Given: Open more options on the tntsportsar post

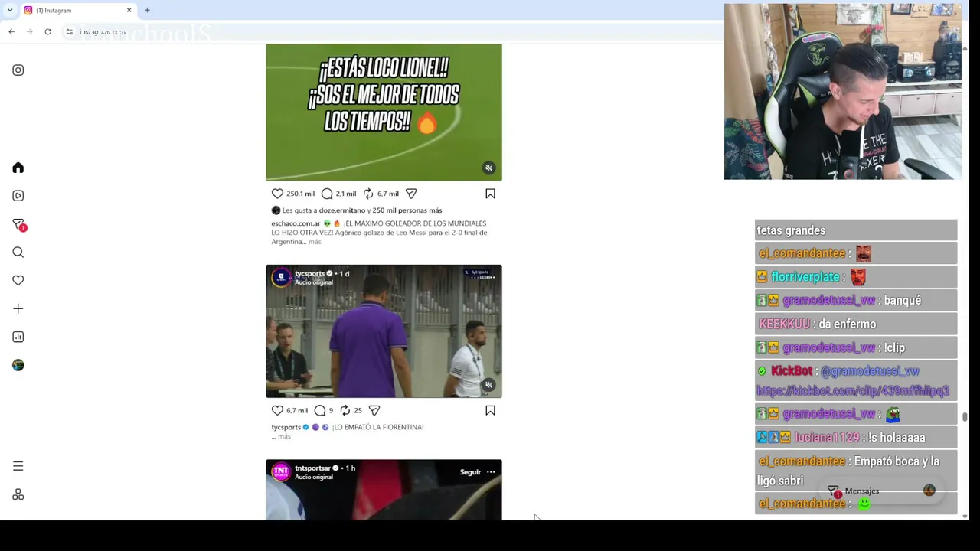Looking at the screenshot, I should pos(490,472).
